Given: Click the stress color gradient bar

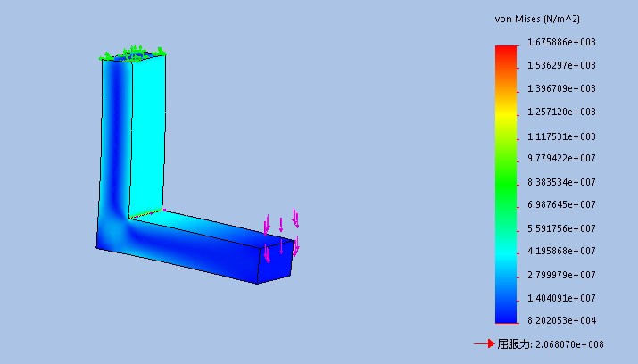Looking at the screenshot, I should point(506,185).
